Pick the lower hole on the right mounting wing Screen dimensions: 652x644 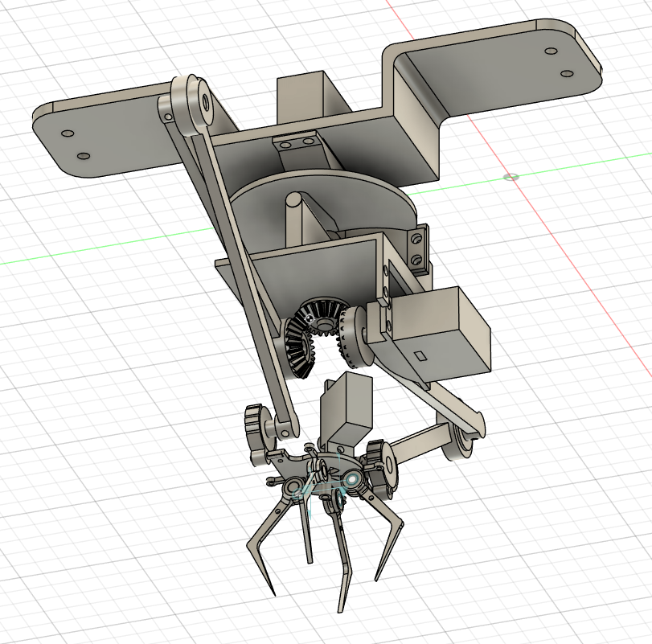pos(567,74)
